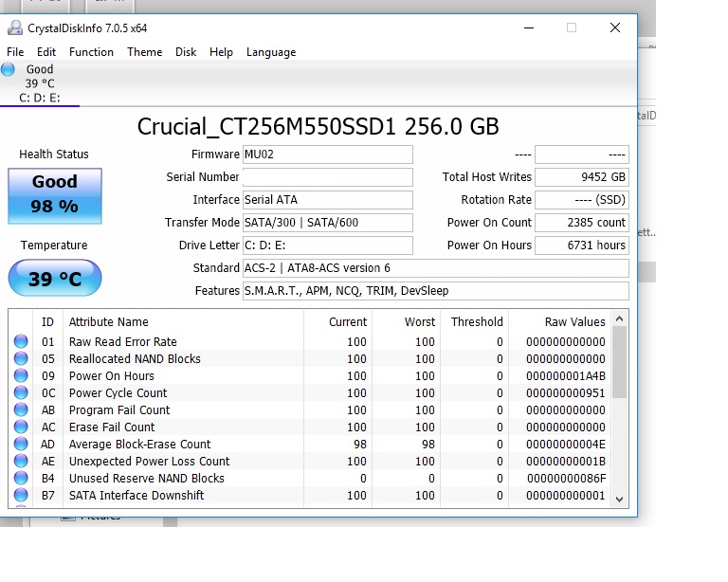
Task: Click the attribute list scrollbar thumb
Action: click(x=619, y=362)
